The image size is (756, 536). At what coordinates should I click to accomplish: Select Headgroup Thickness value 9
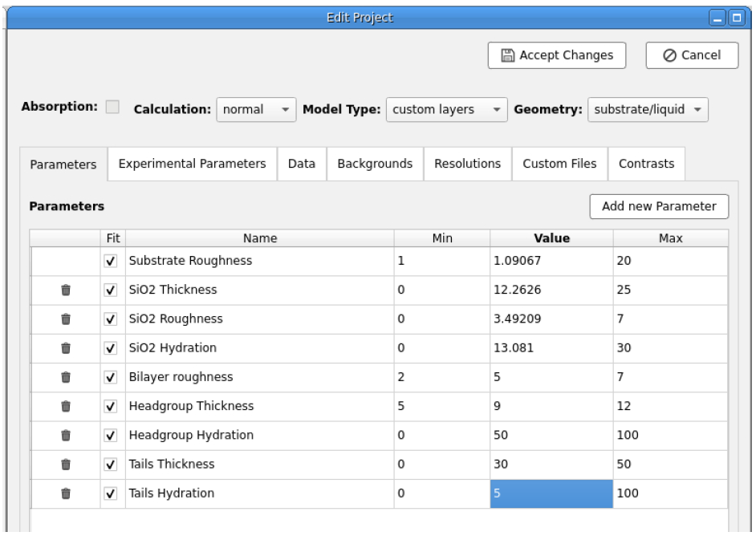pyautogui.click(x=551, y=406)
